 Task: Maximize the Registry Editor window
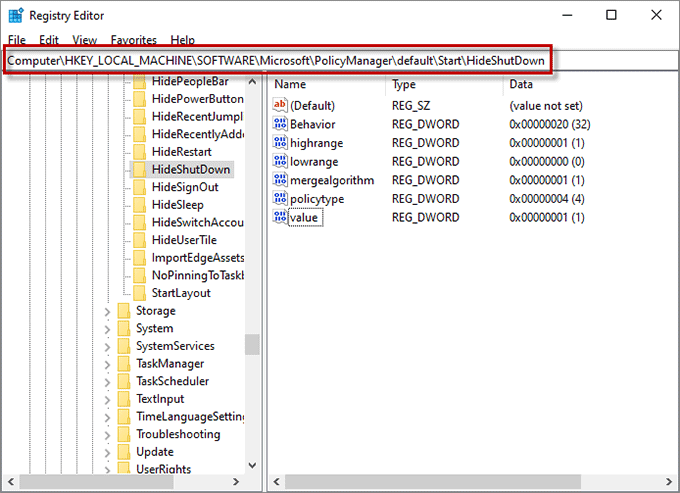pyautogui.click(x=611, y=15)
